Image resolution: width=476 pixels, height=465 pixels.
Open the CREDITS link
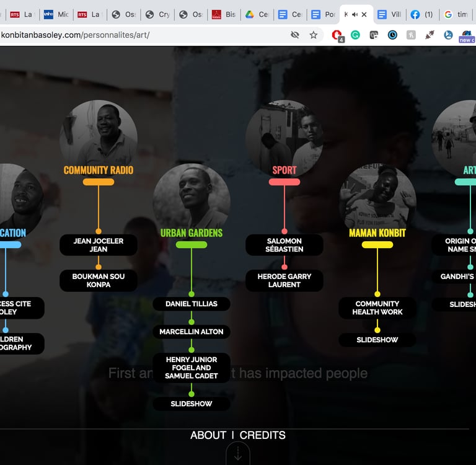tap(263, 435)
